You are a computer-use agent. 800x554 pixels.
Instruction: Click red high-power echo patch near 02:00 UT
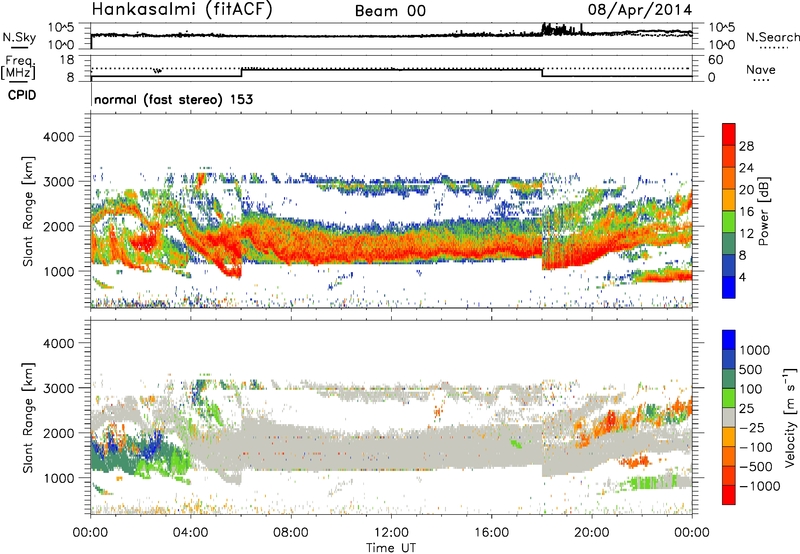click(144, 240)
